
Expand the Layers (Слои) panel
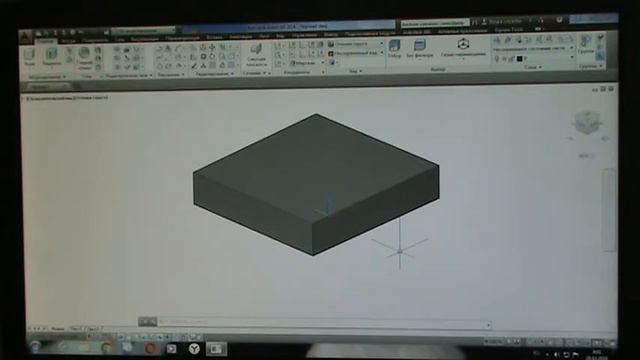(533, 67)
